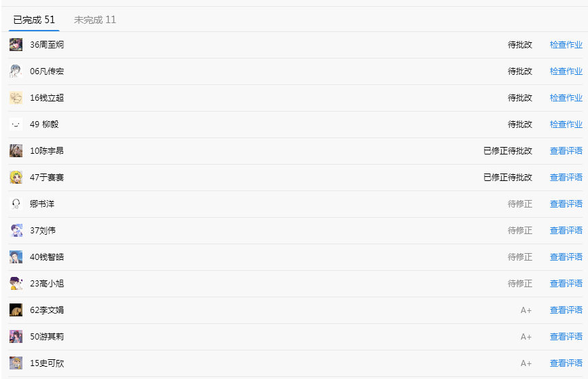Image resolution: width=588 pixels, height=379 pixels.
Task: Click avatar of 37刘伟
Action: pos(16,231)
